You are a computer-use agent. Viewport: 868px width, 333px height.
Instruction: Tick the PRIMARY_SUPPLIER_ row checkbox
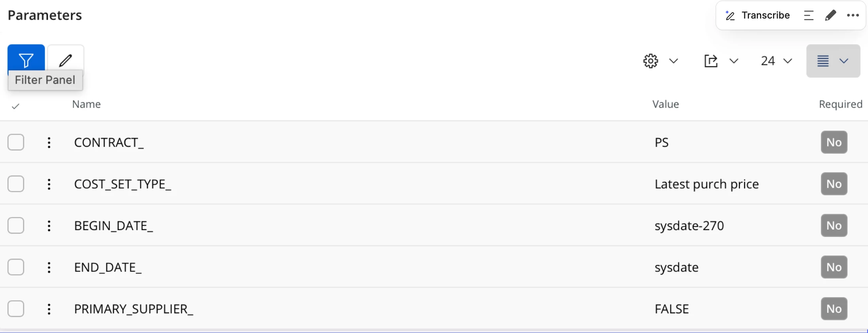click(x=16, y=309)
